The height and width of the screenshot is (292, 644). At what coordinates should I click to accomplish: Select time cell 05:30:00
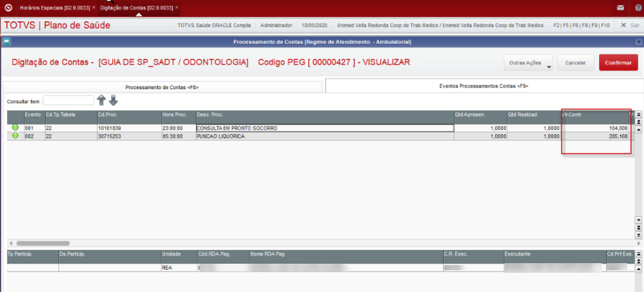179,136
